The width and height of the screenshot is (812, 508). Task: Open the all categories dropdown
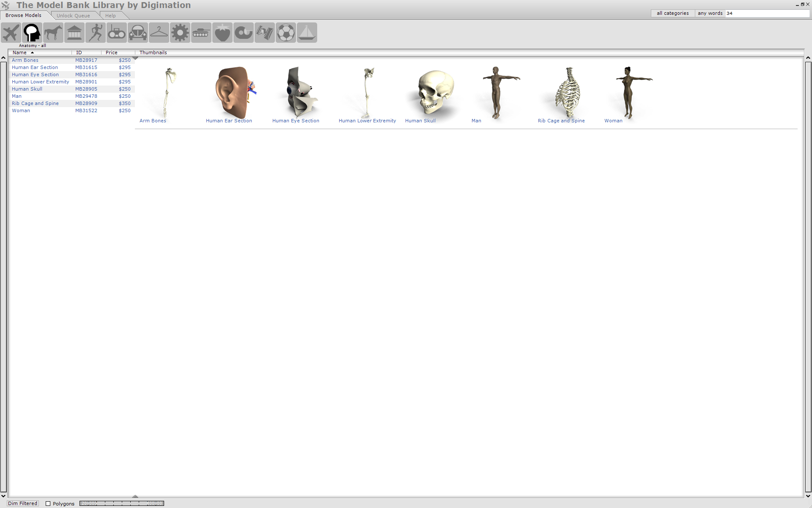[x=672, y=13]
